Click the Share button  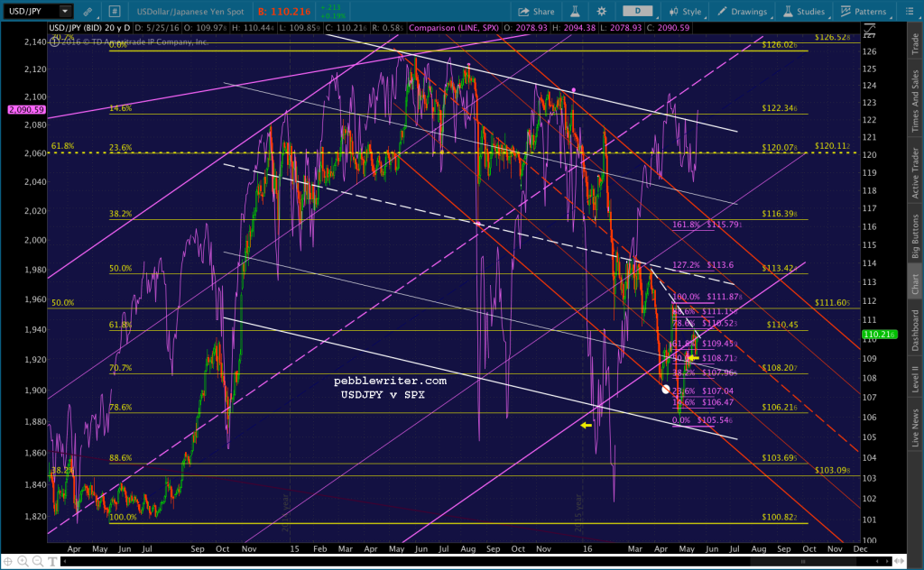point(536,11)
